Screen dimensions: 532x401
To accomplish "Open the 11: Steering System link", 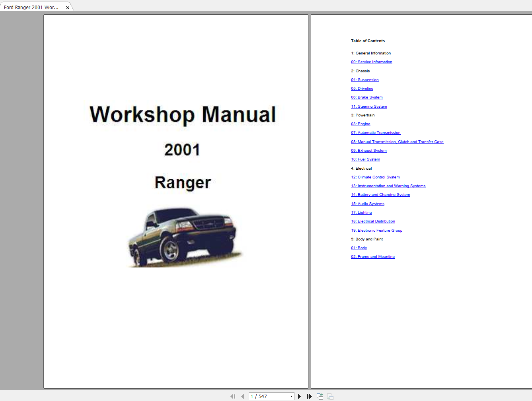I will 369,107.
